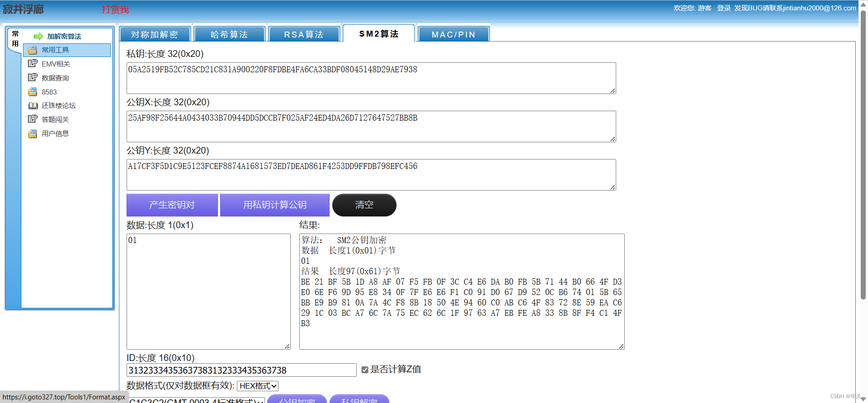Viewport: 868px width, 403px height.
Task: Click the 公钥X:长度 32(0x20) label
Action: (x=168, y=102)
